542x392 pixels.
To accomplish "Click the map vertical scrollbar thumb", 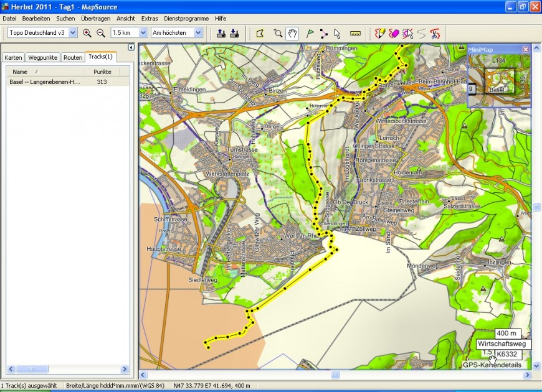I will coord(536,207).
